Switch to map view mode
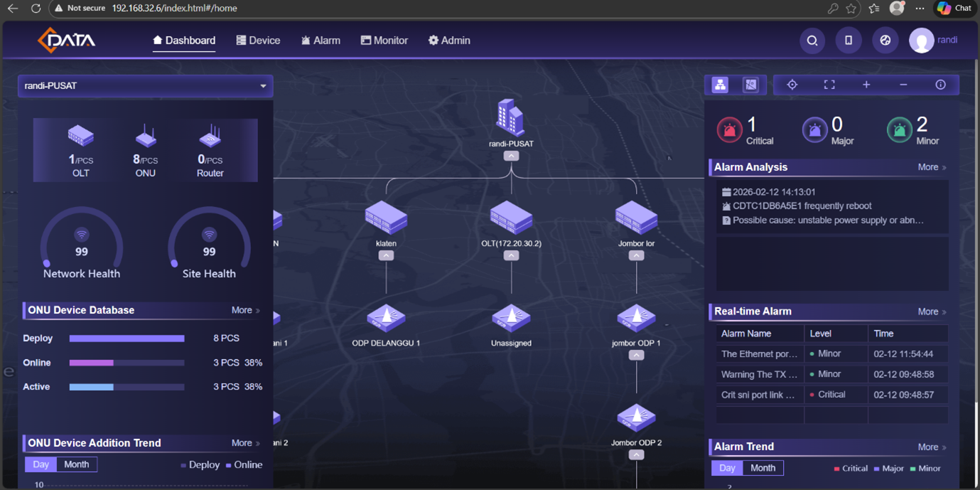980x490 pixels. coord(750,85)
